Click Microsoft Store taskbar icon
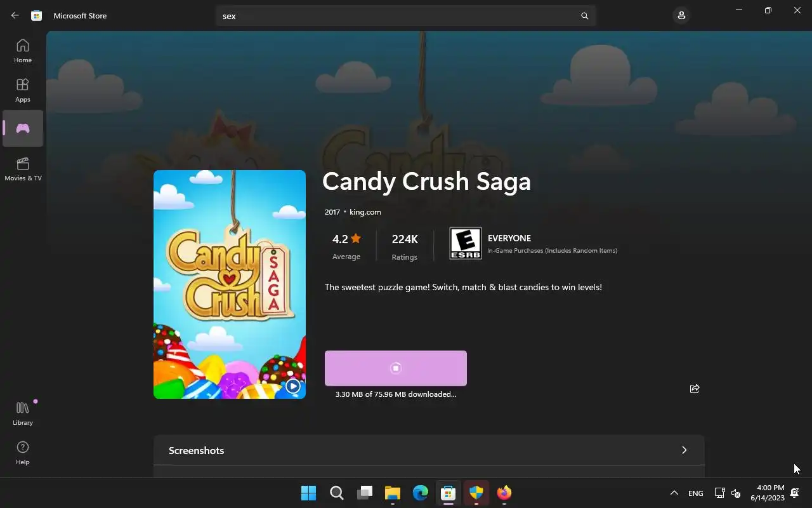 (x=449, y=493)
